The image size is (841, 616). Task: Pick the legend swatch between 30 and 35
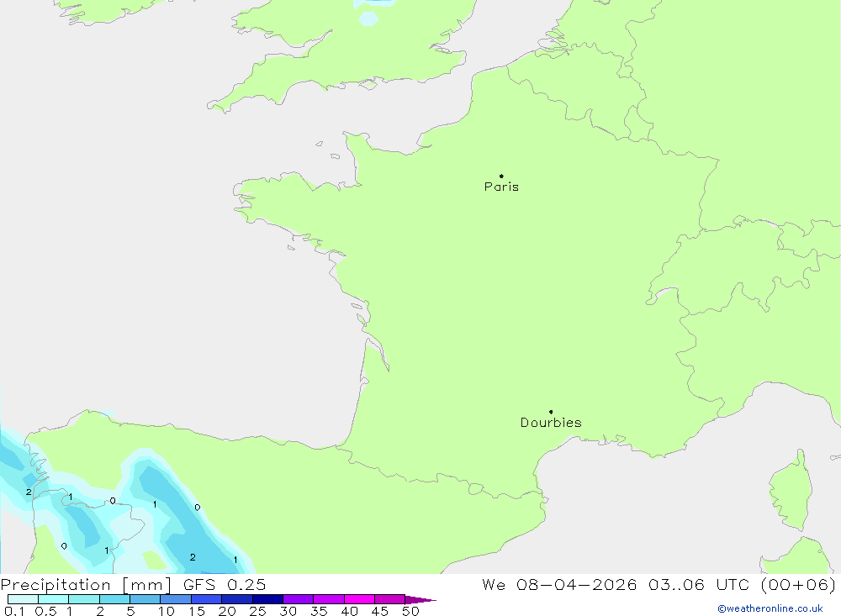(299, 599)
